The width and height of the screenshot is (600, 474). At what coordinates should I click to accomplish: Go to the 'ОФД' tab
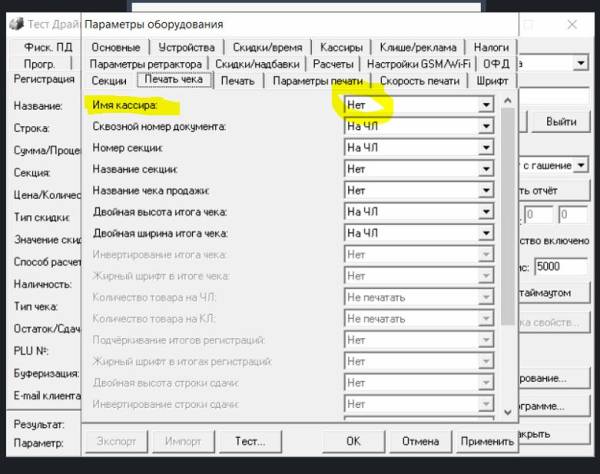pyautogui.click(x=496, y=64)
